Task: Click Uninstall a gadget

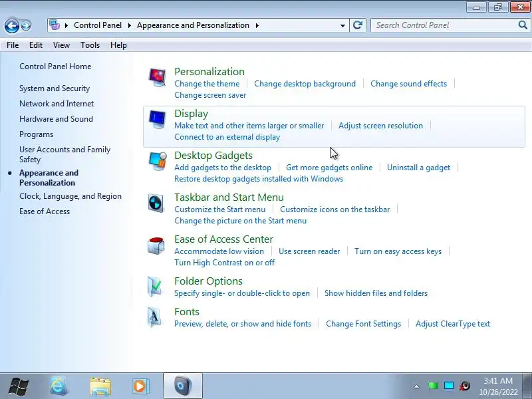Action: [419, 168]
